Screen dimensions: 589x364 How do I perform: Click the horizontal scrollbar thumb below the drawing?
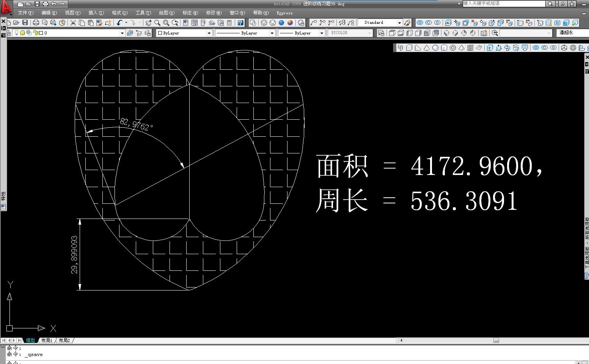point(496,341)
